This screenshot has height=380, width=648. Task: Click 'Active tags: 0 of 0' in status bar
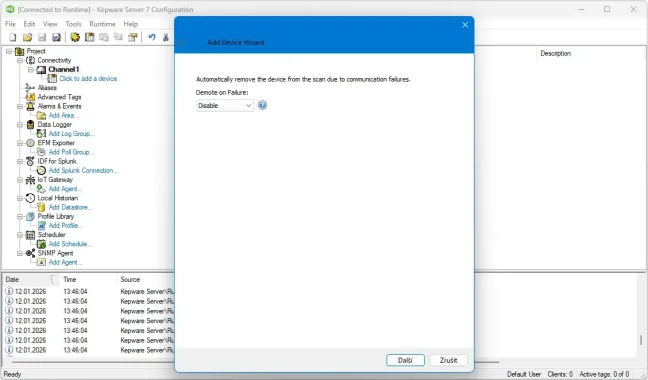coord(604,374)
